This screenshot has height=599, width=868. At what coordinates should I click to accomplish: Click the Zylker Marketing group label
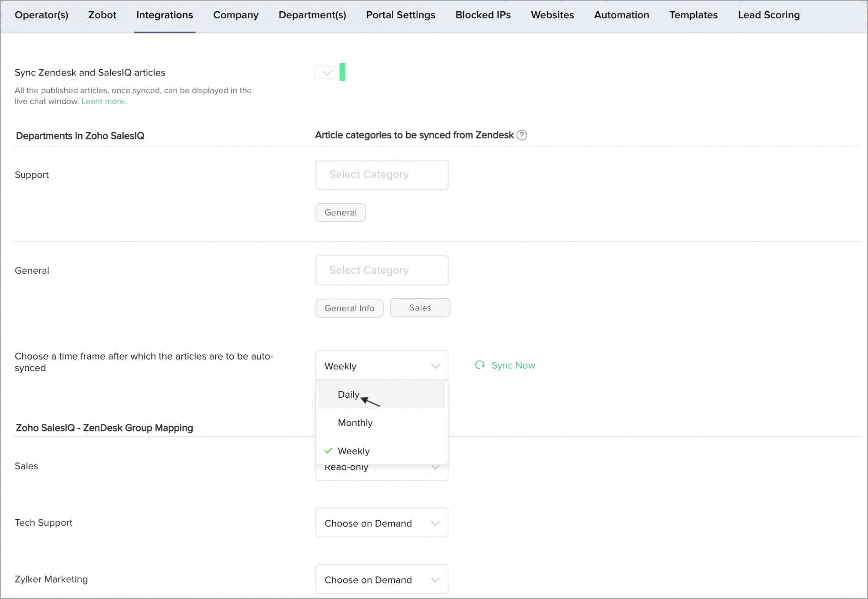point(51,579)
